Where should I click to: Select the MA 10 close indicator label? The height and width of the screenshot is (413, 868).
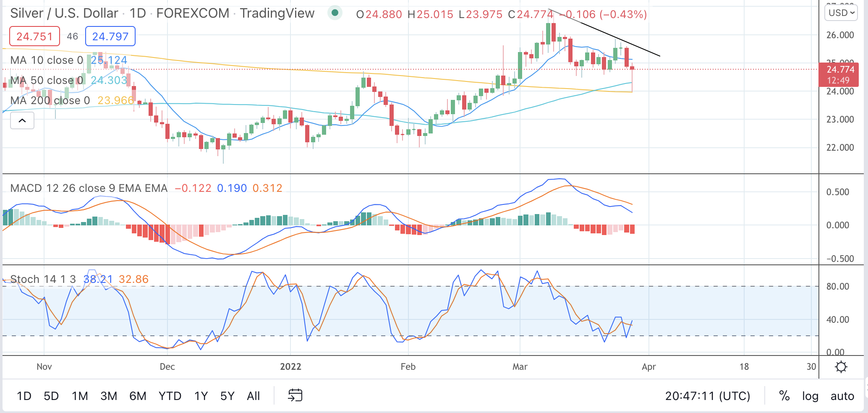47,60
